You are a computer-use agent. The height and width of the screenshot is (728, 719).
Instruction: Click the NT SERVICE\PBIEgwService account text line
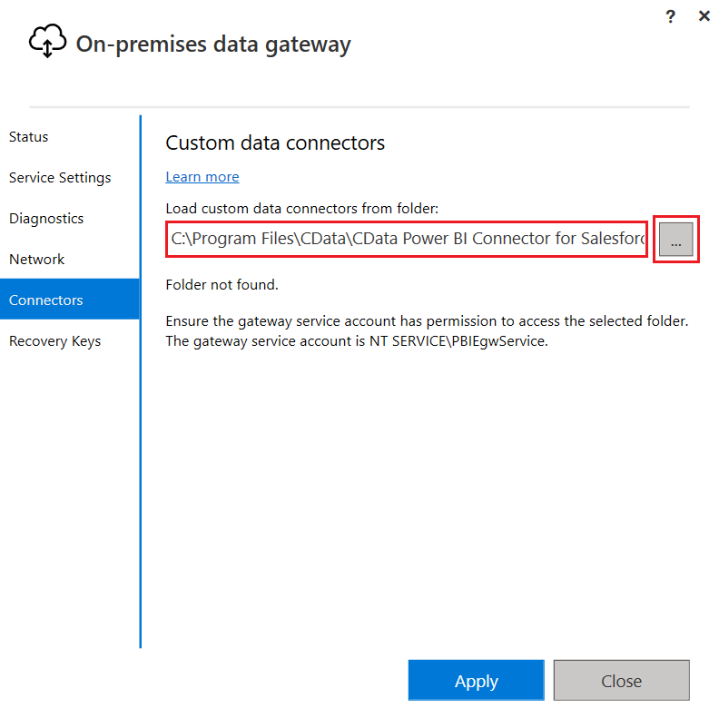click(357, 340)
